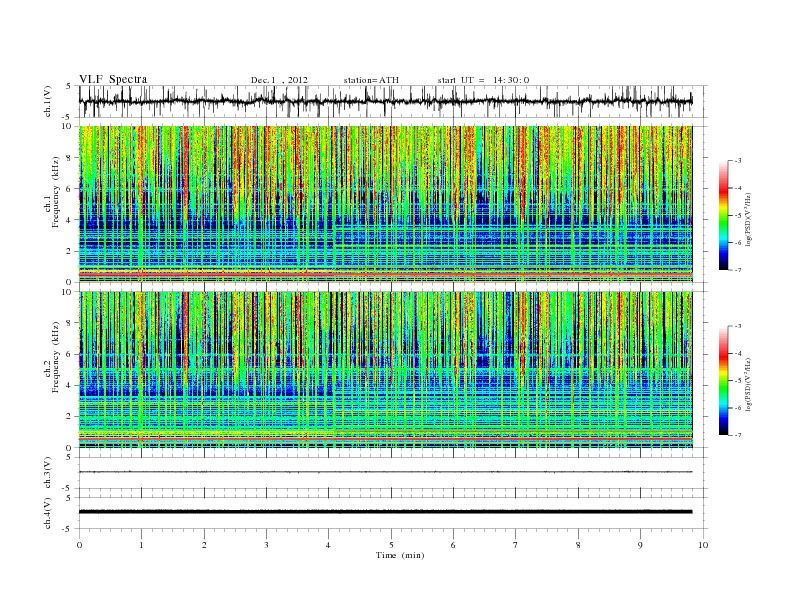Viewport: 792px width, 612px height.
Task: Click the time-axis tick label "7"
Action: tap(516, 545)
